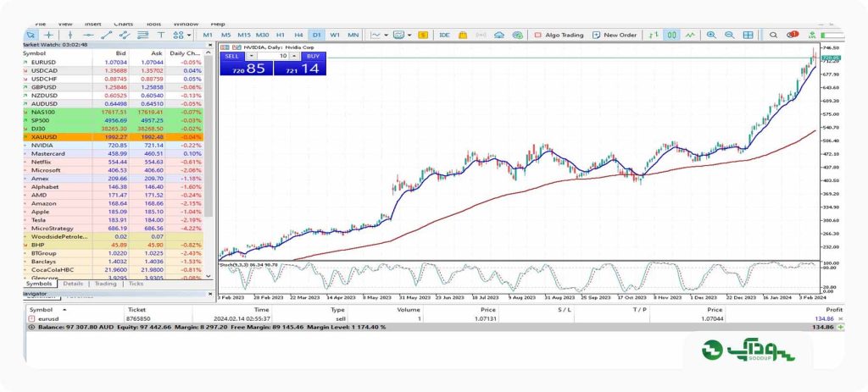This screenshot has width=868, height=392.
Task: Tile chart windows with grid icon
Action: point(748,35)
